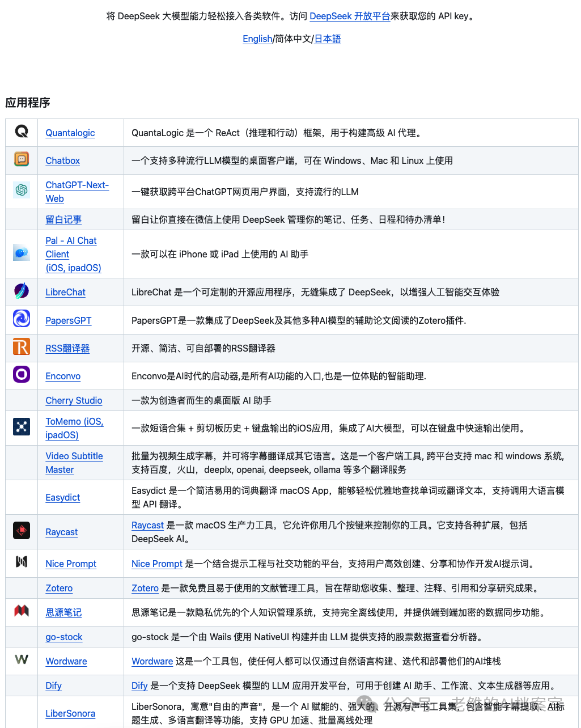Switch language to 日本語
Image resolution: width=581 pixels, height=728 pixels.
coord(328,39)
